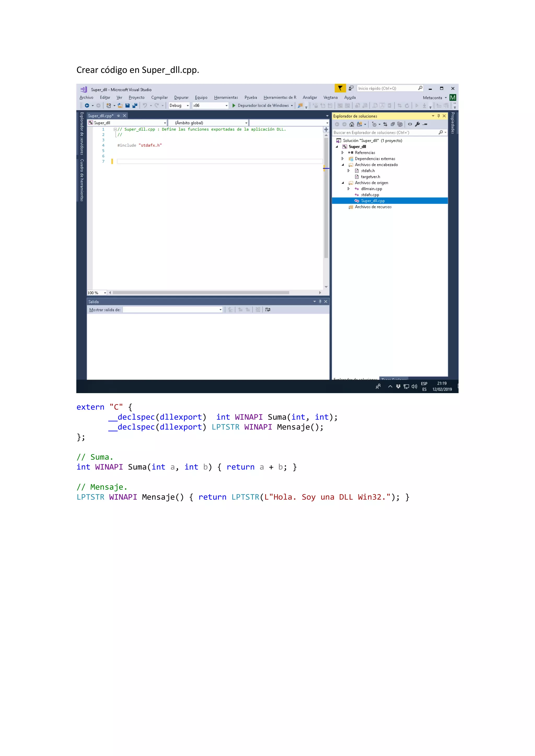Collapse the Archivos de origen folder
This screenshot has width=535, height=756.
(343, 183)
